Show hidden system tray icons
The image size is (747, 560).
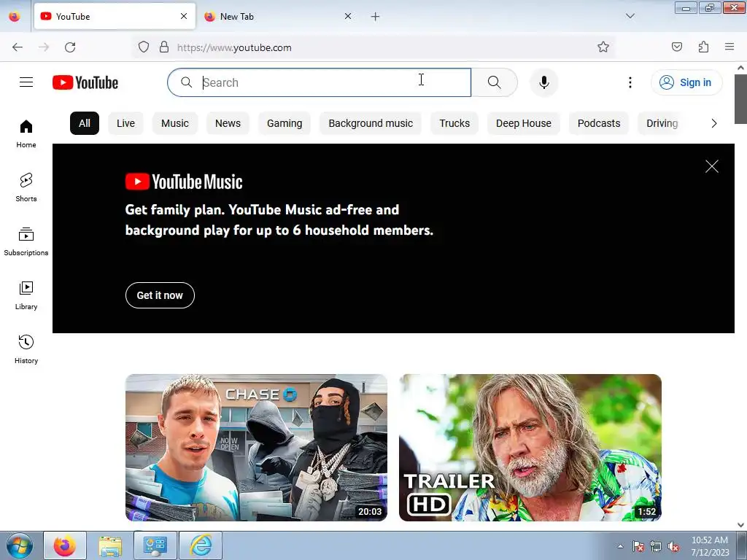(x=620, y=546)
